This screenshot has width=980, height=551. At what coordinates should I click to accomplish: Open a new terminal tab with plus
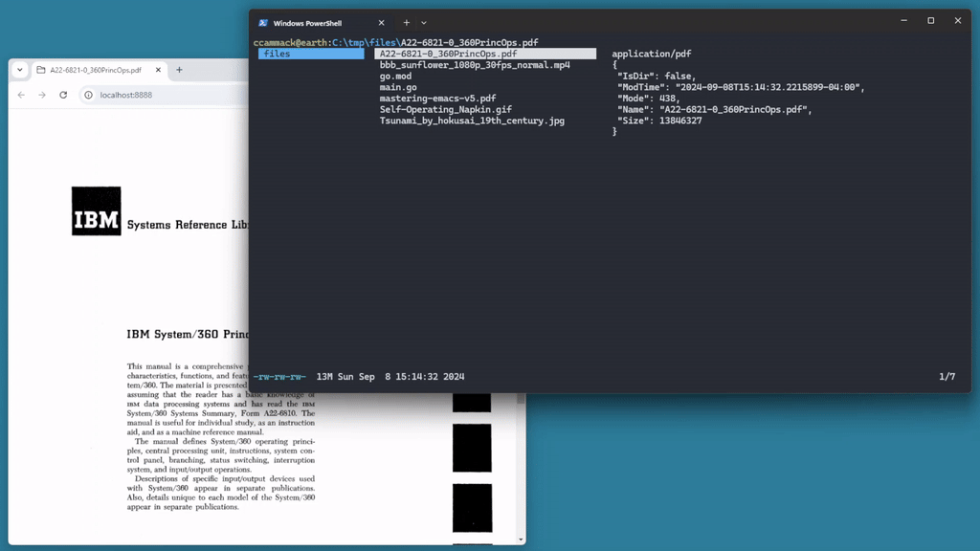click(x=406, y=23)
